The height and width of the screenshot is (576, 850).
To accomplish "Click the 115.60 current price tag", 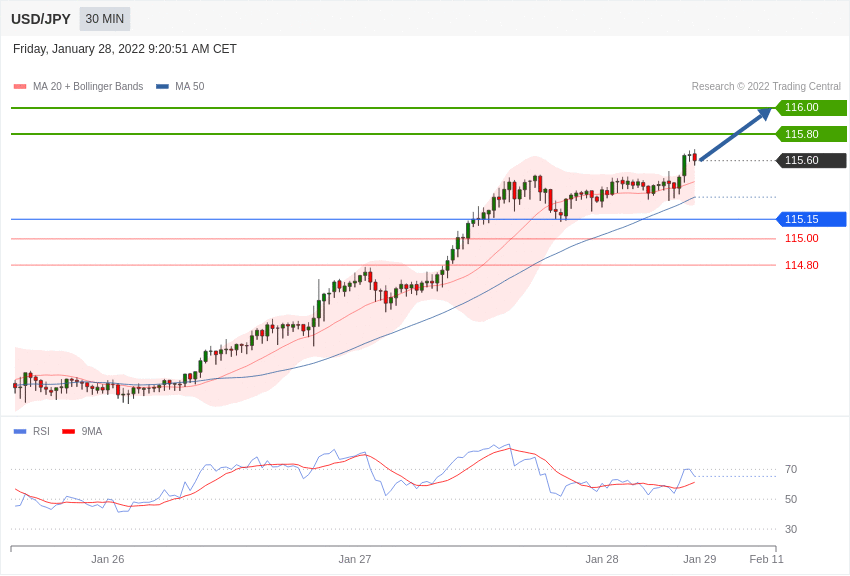I will click(811, 161).
